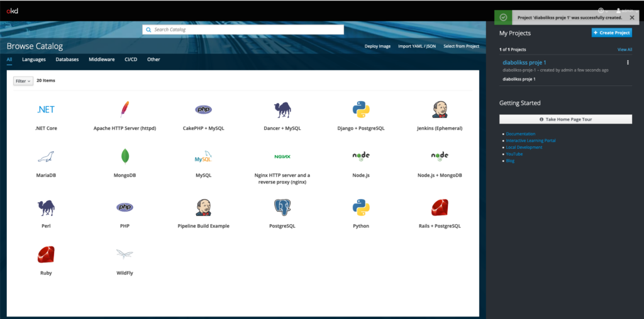Screen dimensions: 644x319
Task: Open the Blog link
Action: click(510, 161)
